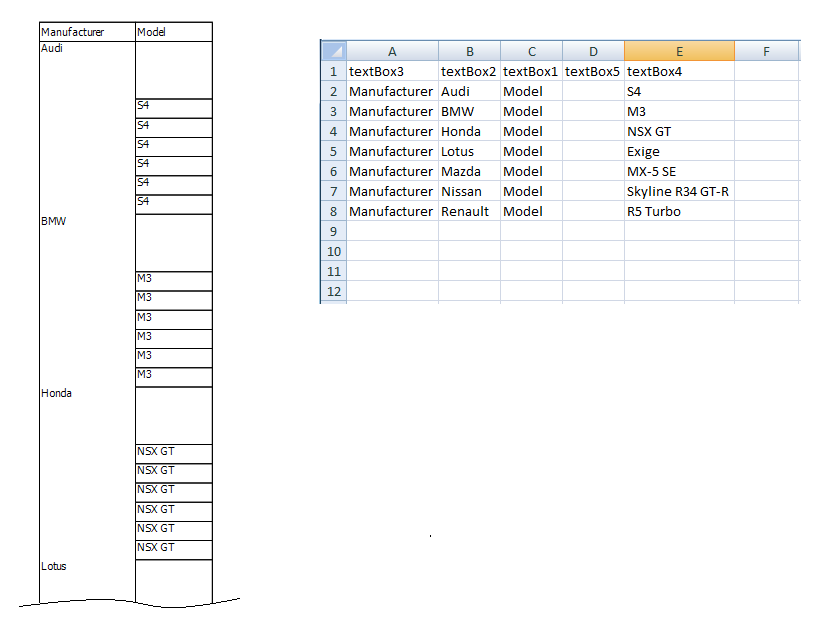Select the Honda cell in spreadsheet column B

[x=470, y=131]
